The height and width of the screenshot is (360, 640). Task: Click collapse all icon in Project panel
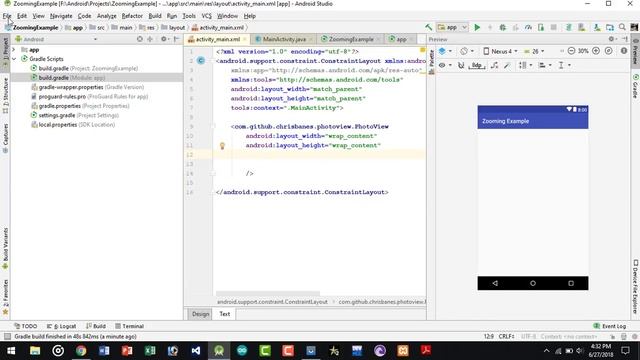point(150,39)
